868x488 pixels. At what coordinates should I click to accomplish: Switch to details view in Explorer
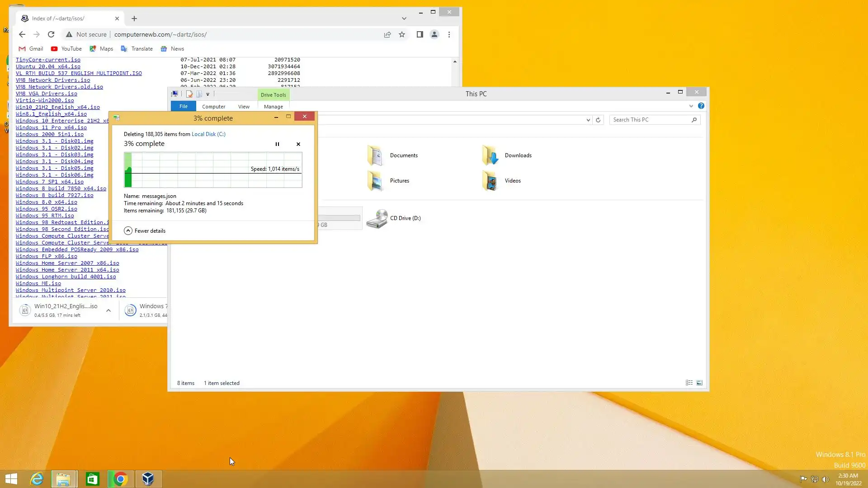click(689, 383)
